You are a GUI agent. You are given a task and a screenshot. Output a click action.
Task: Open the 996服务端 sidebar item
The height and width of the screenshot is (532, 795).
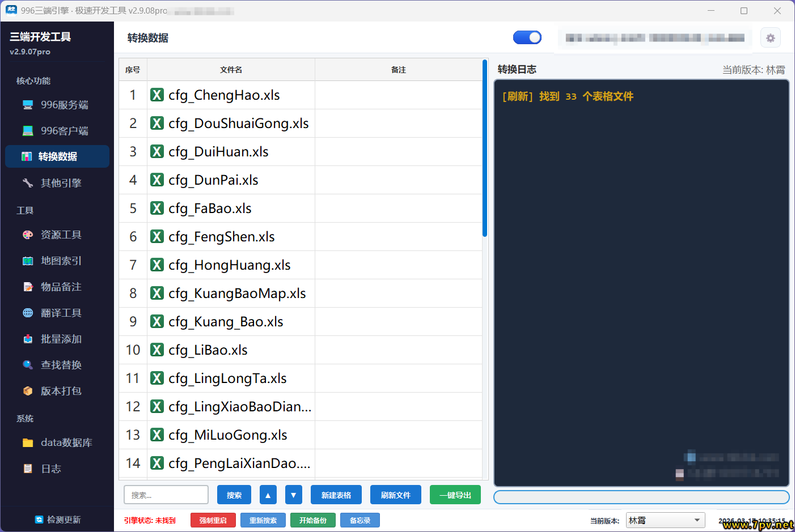[57, 105]
